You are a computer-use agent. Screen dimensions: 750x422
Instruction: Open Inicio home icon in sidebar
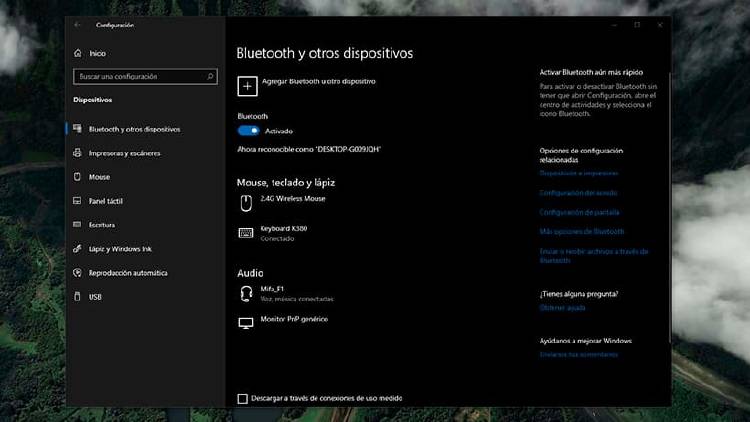click(78, 53)
